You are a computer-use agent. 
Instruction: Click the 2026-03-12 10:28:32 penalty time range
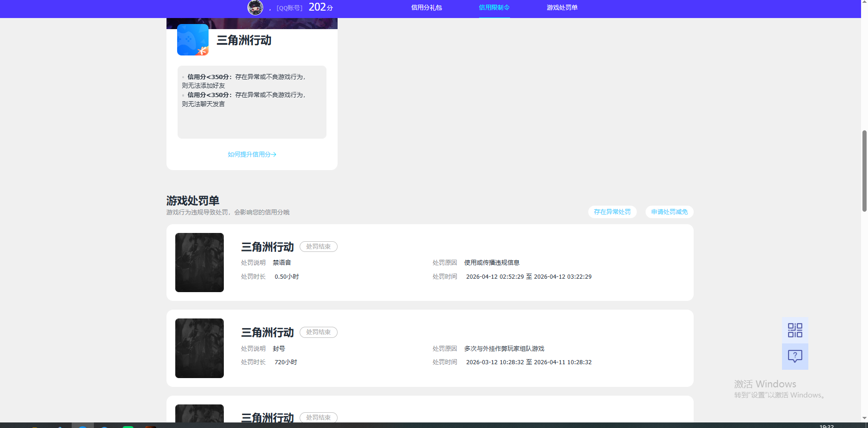(x=529, y=362)
